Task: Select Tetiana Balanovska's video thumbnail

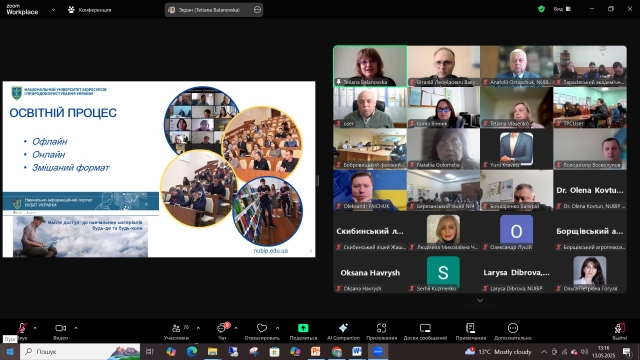Action: coord(370,66)
